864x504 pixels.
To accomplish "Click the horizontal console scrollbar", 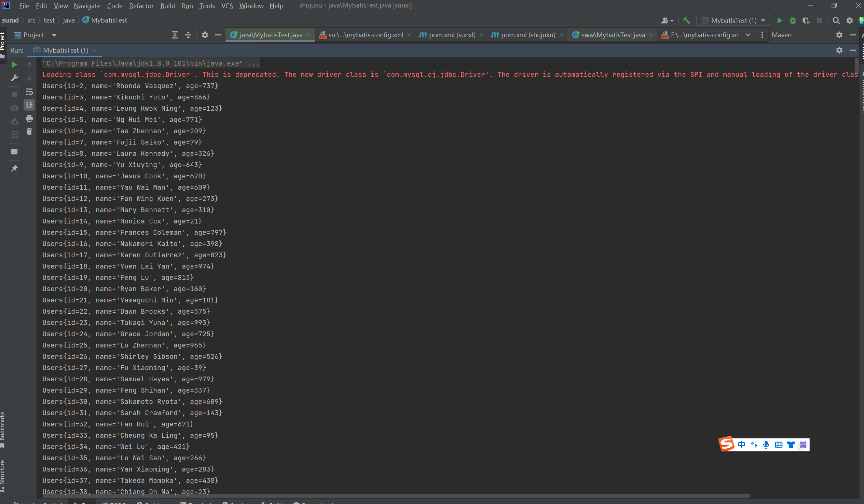I will pos(394,496).
